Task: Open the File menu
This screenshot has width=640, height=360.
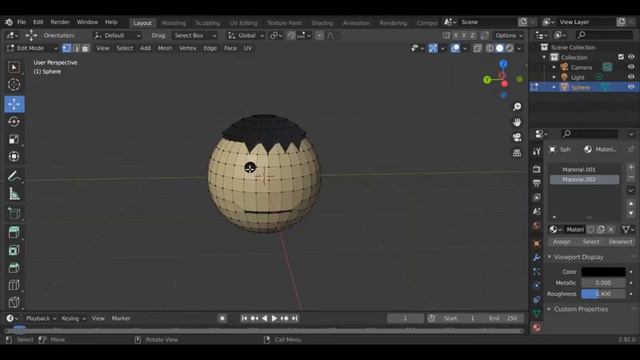Action: tap(21, 22)
